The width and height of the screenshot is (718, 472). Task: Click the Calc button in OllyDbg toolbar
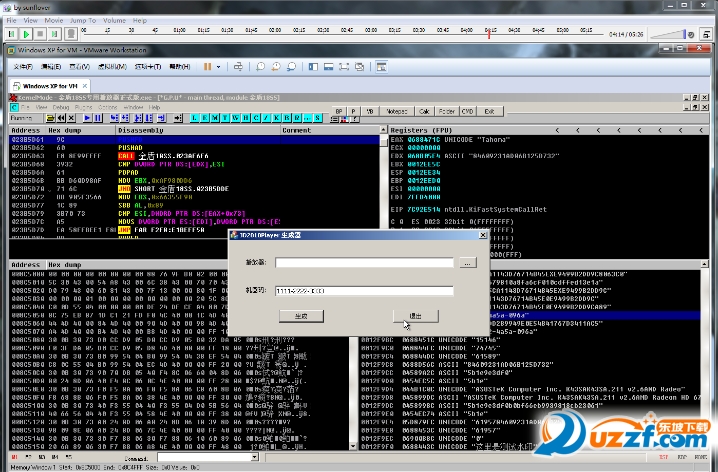coord(424,110)
